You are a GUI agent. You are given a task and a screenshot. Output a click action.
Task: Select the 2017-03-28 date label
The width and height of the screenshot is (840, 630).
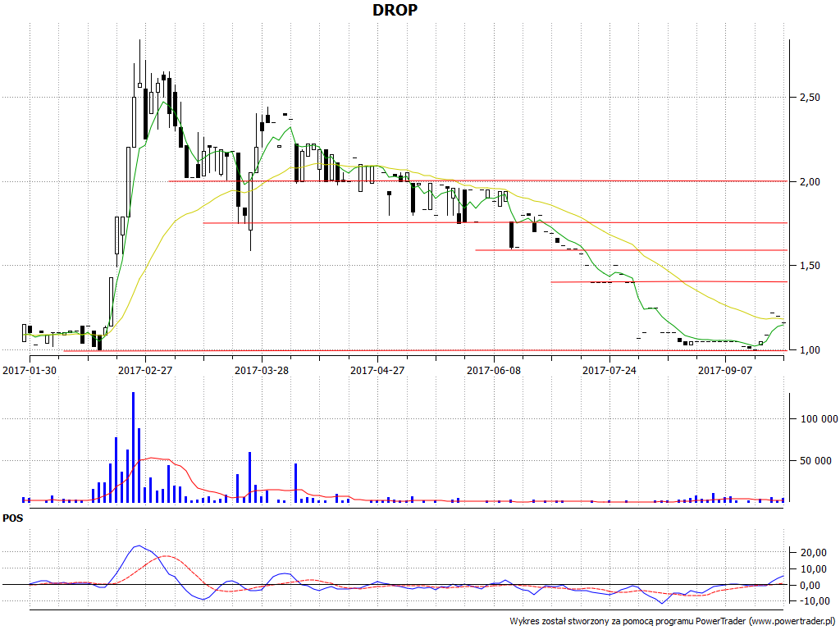(262, 370)
